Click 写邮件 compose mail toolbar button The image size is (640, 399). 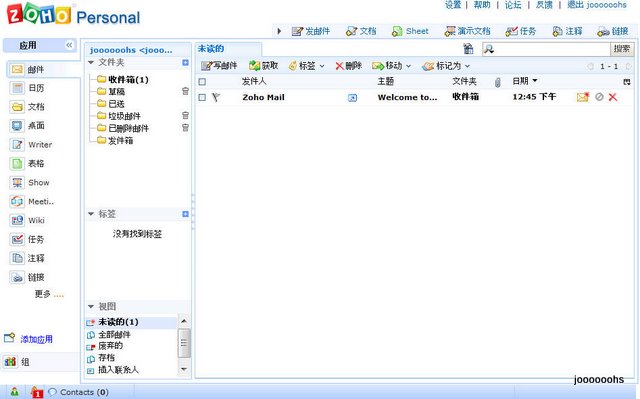219,66
